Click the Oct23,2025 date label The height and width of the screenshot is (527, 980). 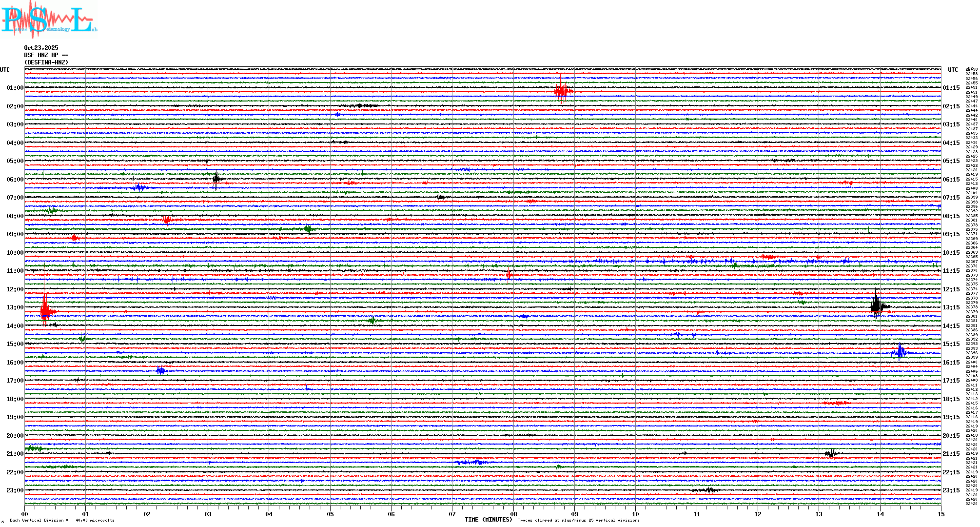[x=41, y=48]
